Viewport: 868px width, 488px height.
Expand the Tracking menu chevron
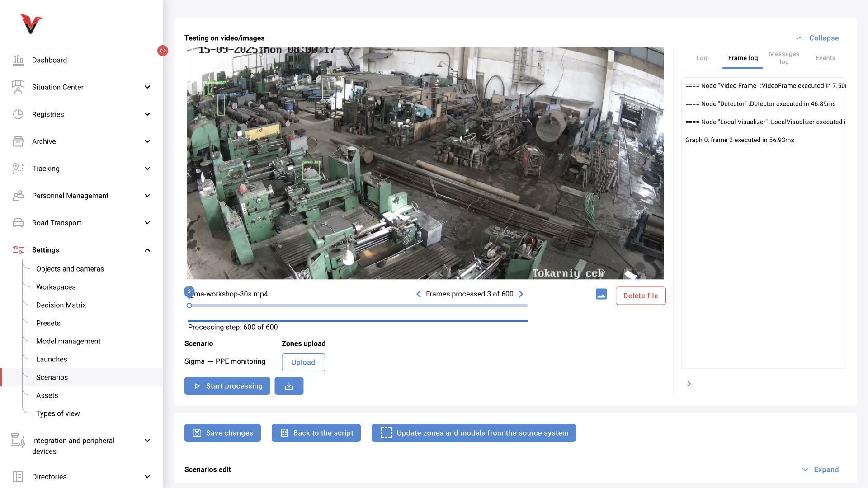(147, 169)
